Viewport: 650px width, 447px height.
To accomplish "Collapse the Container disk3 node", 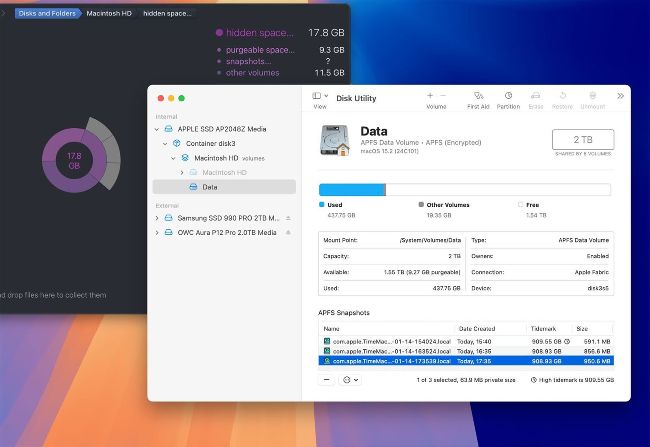I will (165, 143).
